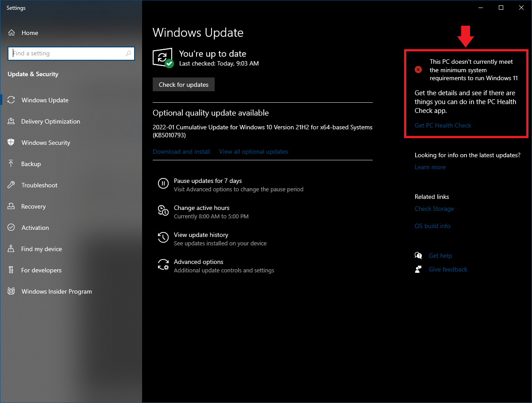
Task: Click the Home icon in sidebar
Action: (12, 33)
